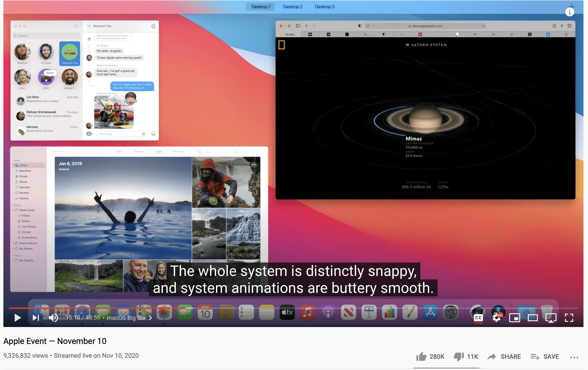Screen dimensions: 588x370
Task: Switch to Desktop 1
Action: pyautogui.click(x=261, y=7)
